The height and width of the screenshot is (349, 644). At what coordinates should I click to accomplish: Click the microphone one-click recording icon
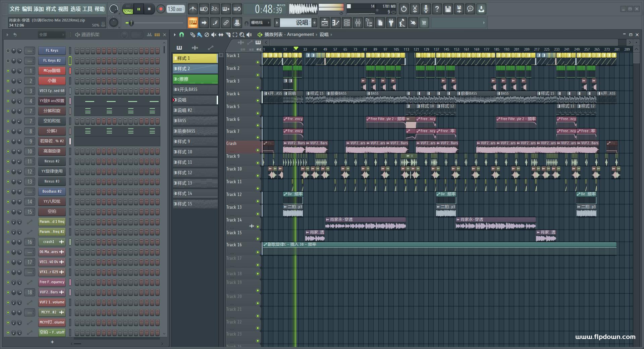click(x=426, y=9)
